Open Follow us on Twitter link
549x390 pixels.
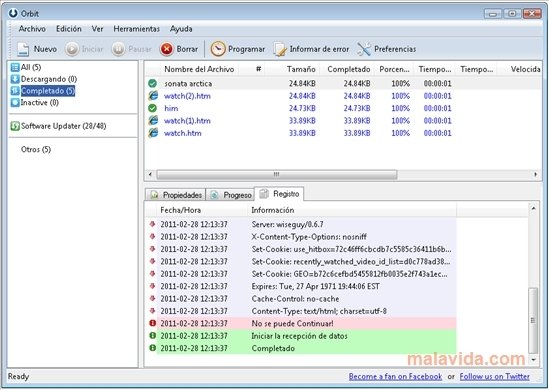494,377
